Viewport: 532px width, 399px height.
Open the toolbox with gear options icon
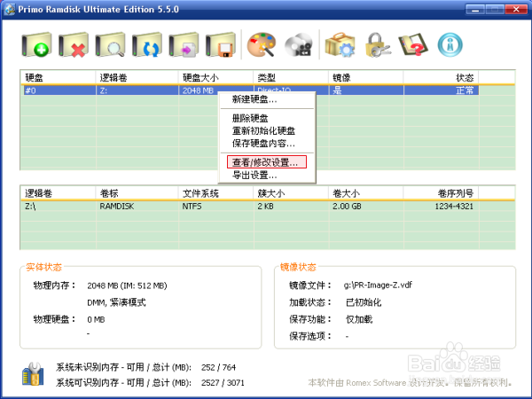(x=340, y=45)
